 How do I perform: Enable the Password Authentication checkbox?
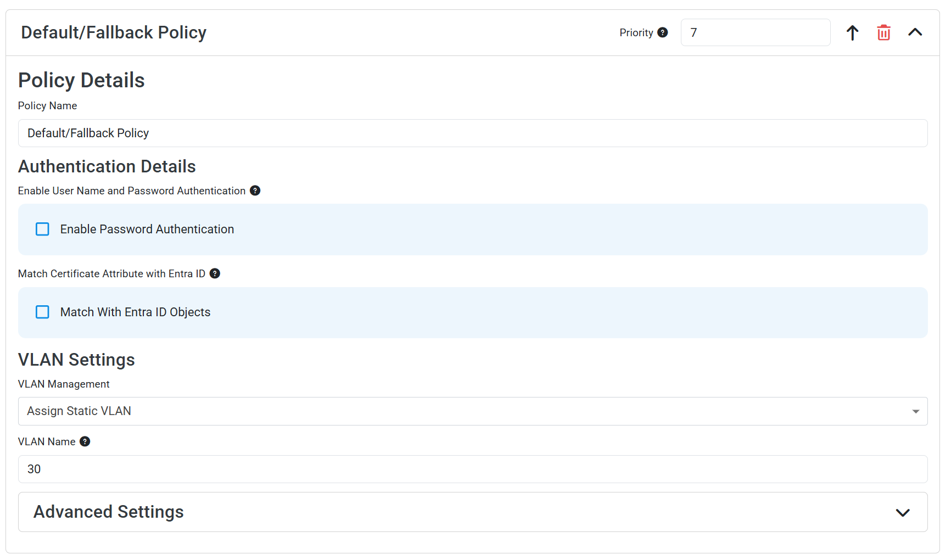pyautogui.click(x=42, y=229)
